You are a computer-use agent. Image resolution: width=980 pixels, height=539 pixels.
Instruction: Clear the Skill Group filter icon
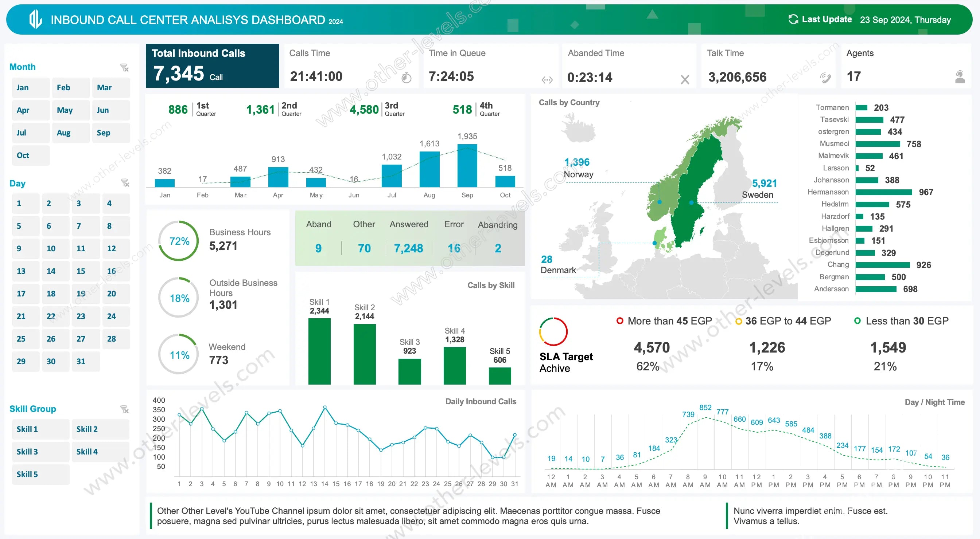[x=124, y=409]
